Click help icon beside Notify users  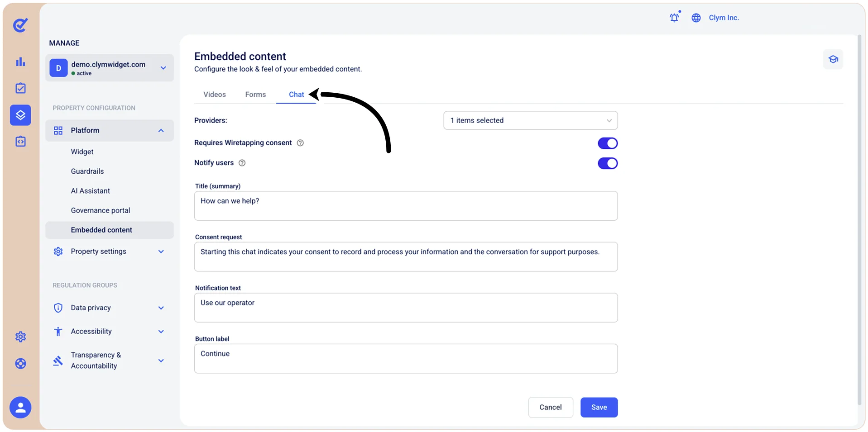click(242, 163)
